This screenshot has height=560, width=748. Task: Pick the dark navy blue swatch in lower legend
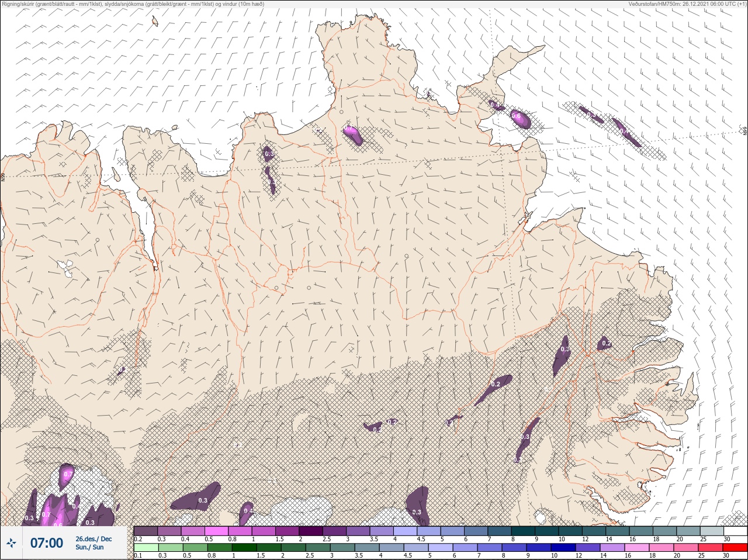[x=563, y=548]
